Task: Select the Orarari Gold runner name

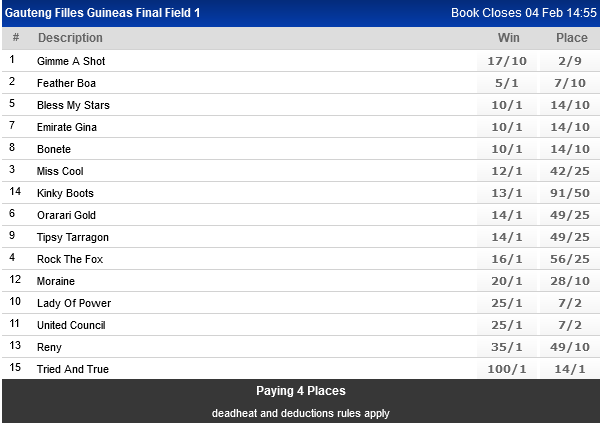Action: (x=66, y=215)
